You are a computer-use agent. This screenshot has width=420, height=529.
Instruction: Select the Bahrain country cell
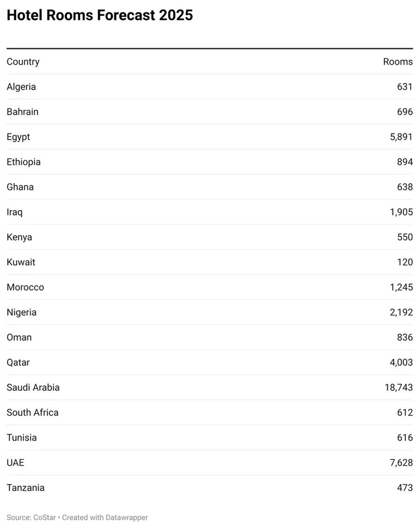pos(22,112)
